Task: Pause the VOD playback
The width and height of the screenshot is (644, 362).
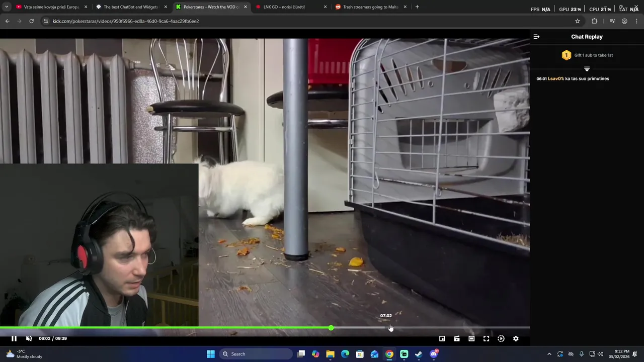Action: (x=14, y=338)
